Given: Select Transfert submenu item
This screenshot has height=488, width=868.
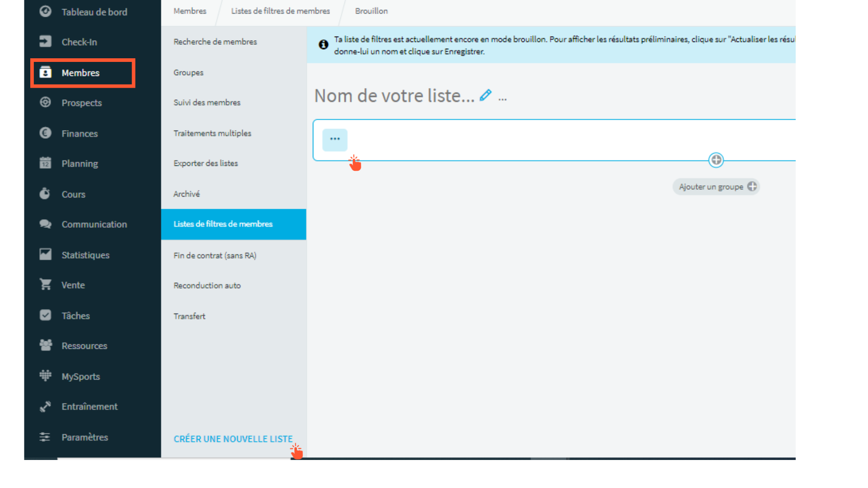Looking at the screenshot, I should click(234, 316).
